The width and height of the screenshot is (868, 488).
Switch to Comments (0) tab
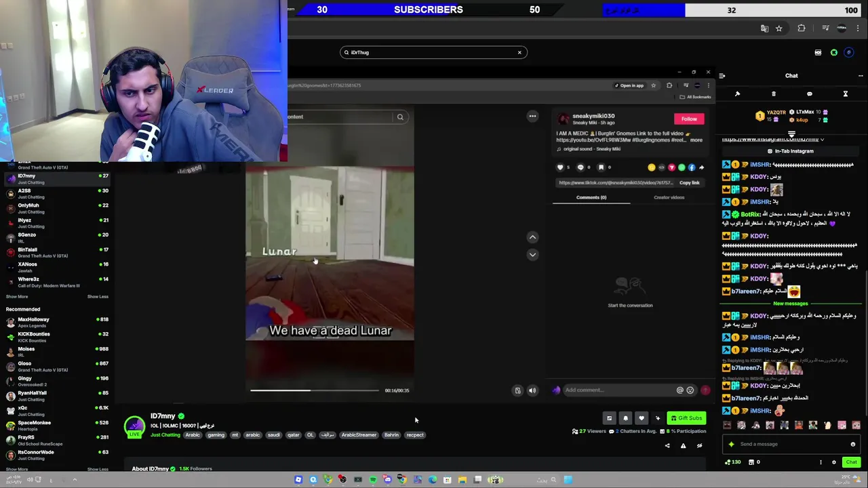(591, 197)
